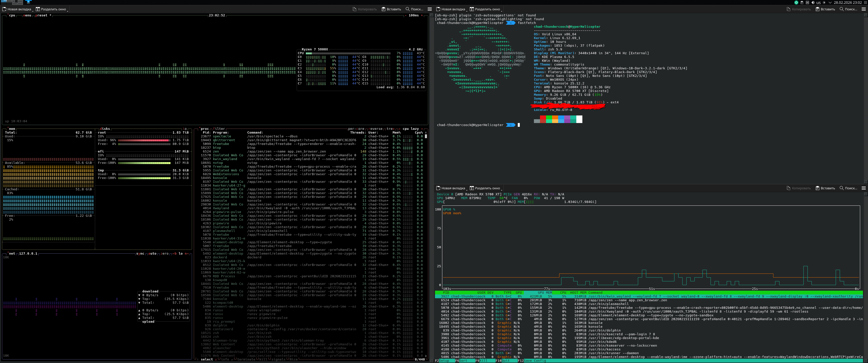Click the brightness tray icon
The image size is (868, 363).
[824, 2]
